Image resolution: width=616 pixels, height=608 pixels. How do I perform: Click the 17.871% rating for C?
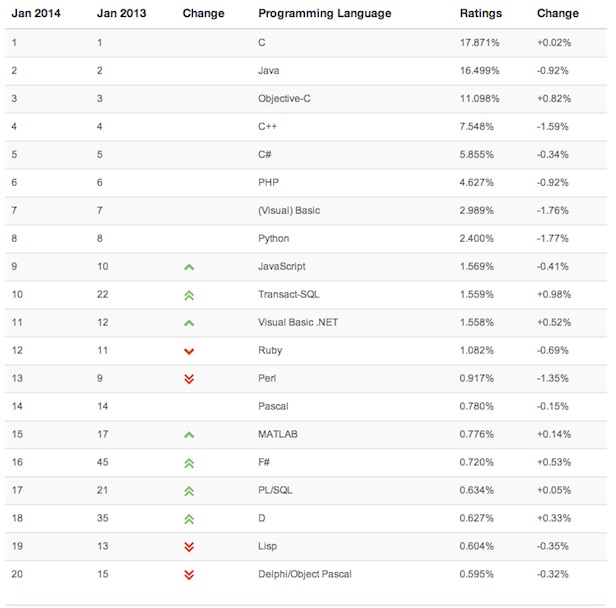point(480,43)
